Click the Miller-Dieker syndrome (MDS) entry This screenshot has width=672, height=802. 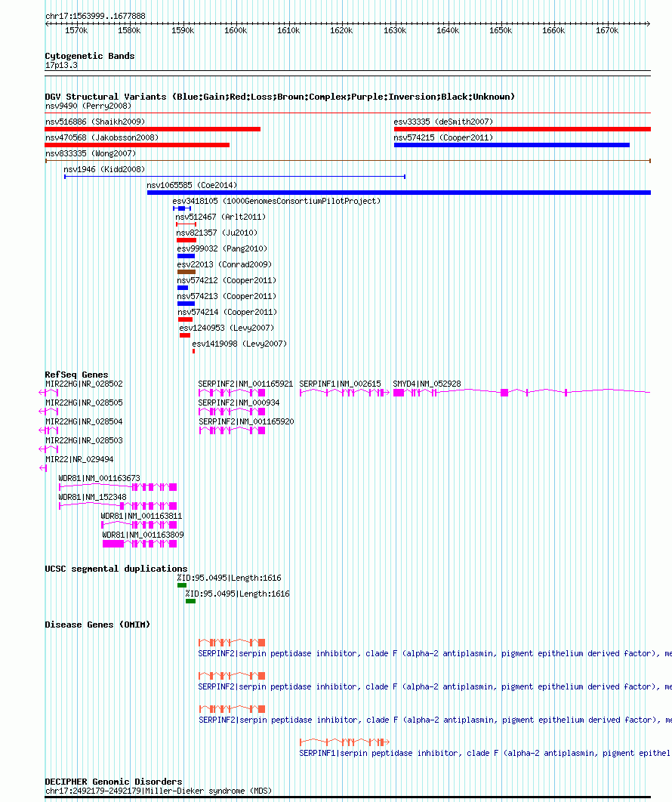(159, 791)
